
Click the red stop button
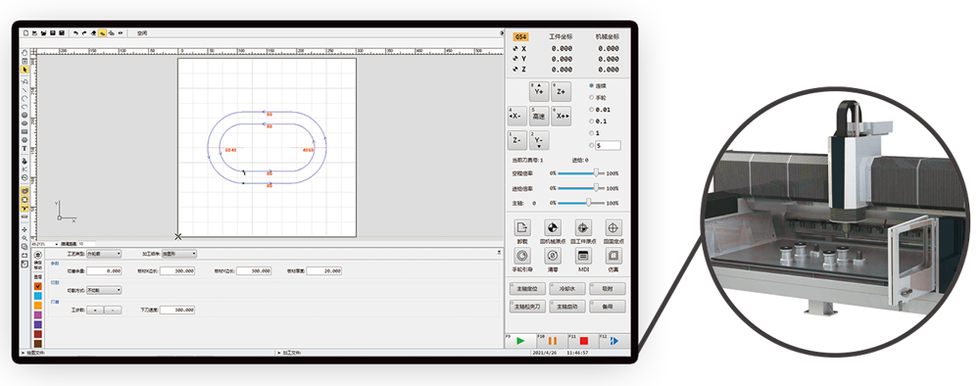(x=584, y=341)
